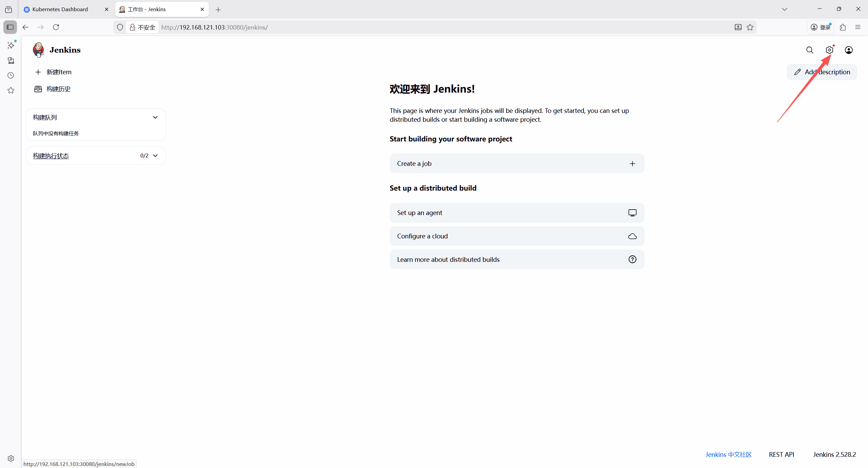Viewport: 868px width, 468px height.
Task: Click the REST API footer link
Action: point(781,454)
